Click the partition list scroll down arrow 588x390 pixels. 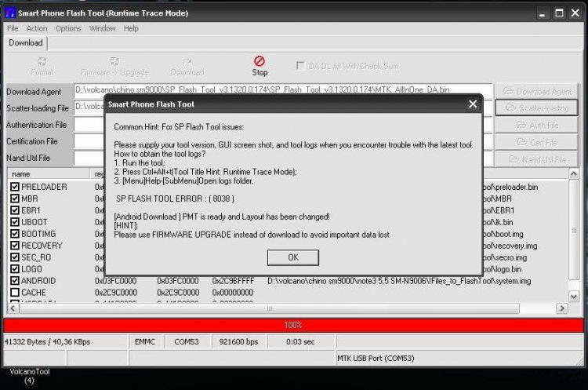tap(574, 297)
